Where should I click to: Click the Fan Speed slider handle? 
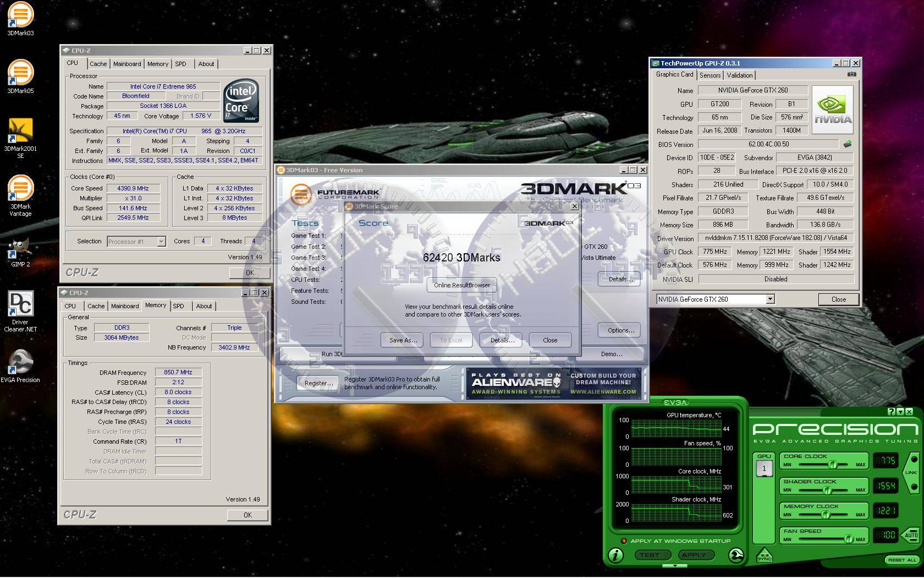tap(849, 539)
